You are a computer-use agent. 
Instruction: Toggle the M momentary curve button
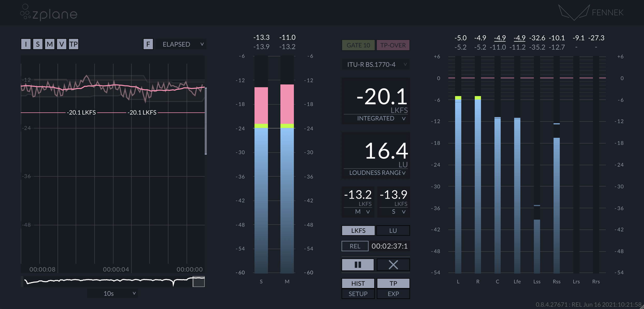[x=49, y=44]
